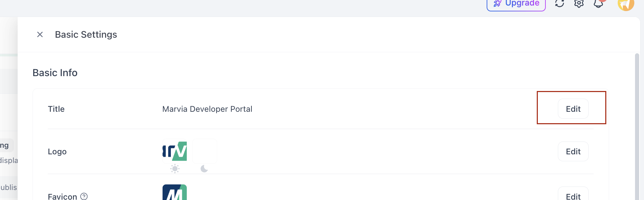
Task: Edit the portal Title
Action: pos(573,109)
